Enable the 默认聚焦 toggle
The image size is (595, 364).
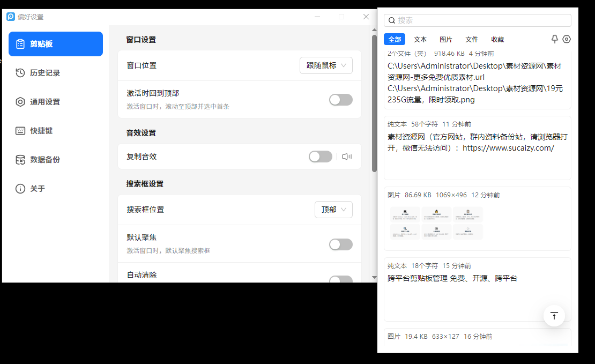341,244
